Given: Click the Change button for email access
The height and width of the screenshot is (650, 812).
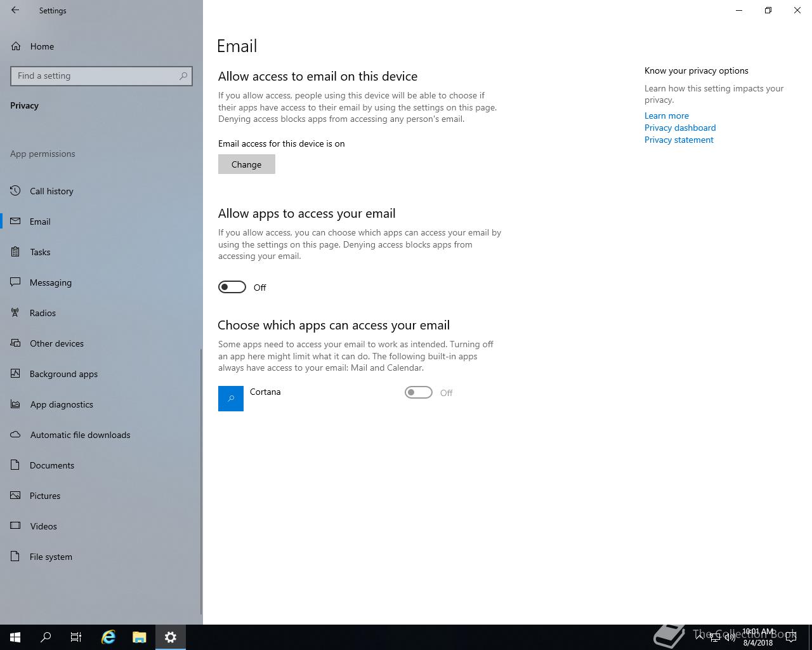Looking at the screenshot, I should [247, 164].
